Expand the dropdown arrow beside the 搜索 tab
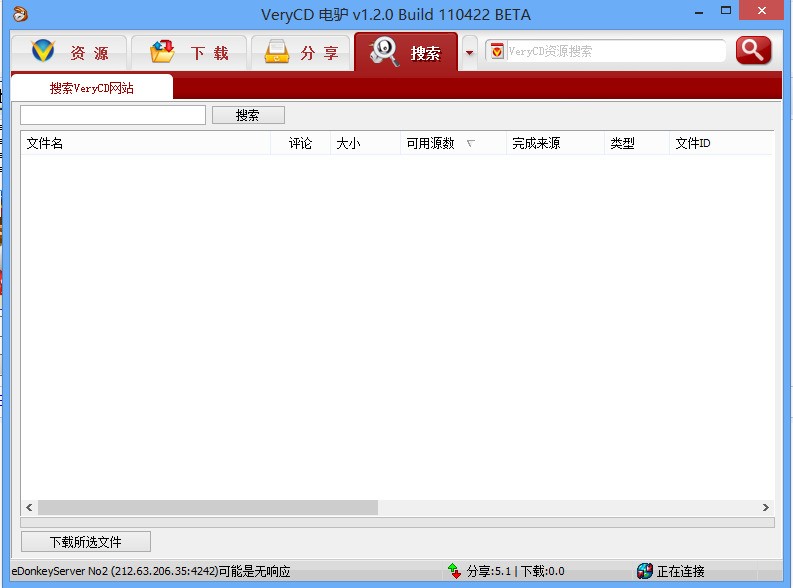The height and width of the screenshot is (588, 793). click(x=469, y=53)
